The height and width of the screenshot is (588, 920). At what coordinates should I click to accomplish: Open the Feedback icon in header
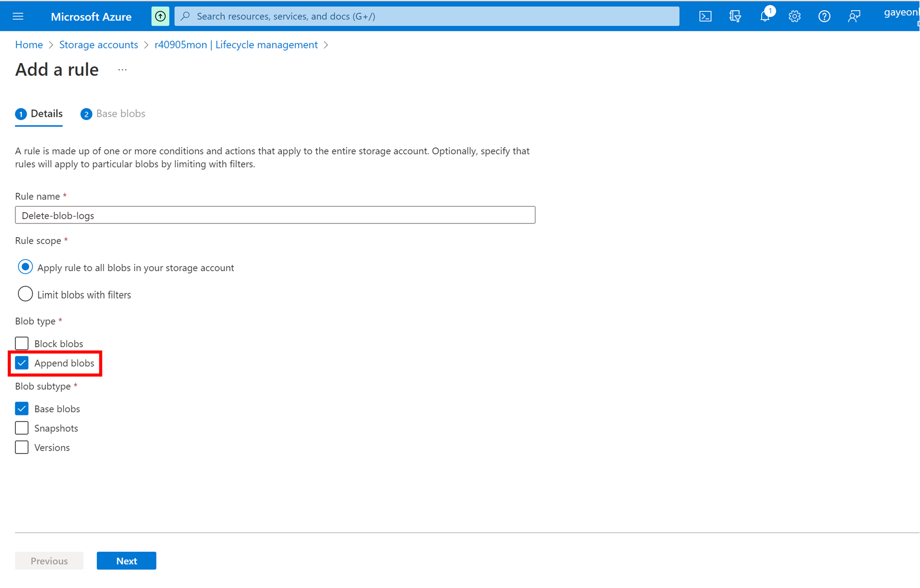pyautogui.click(x=853, y=16)
